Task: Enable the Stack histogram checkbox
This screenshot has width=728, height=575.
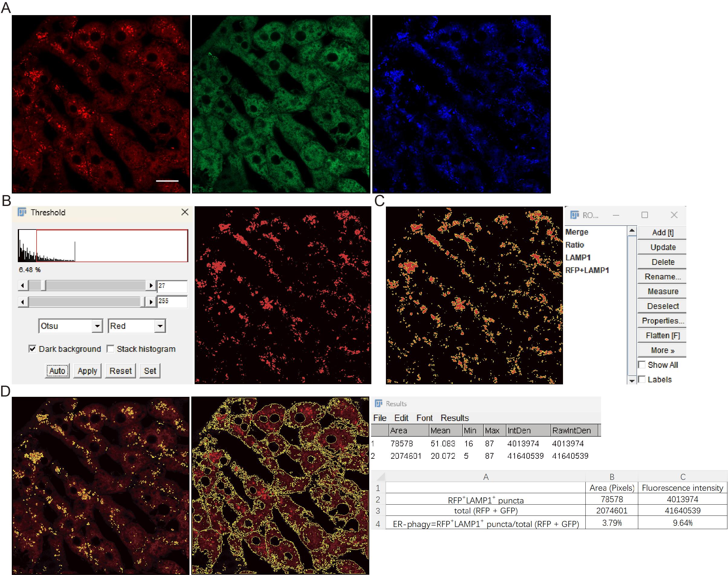Action: point(111,349)
